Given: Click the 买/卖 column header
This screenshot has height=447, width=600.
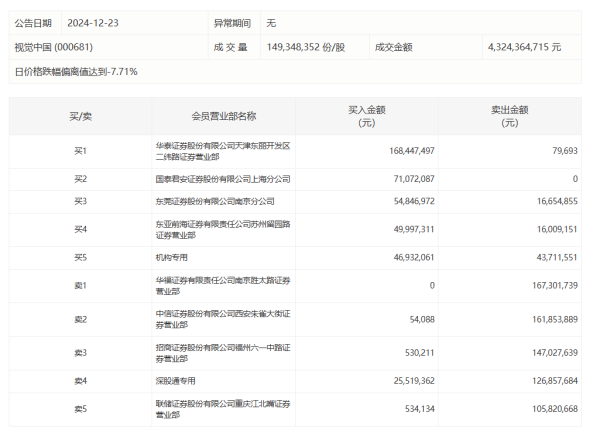Looking at the screenshot, I should 80,116.
